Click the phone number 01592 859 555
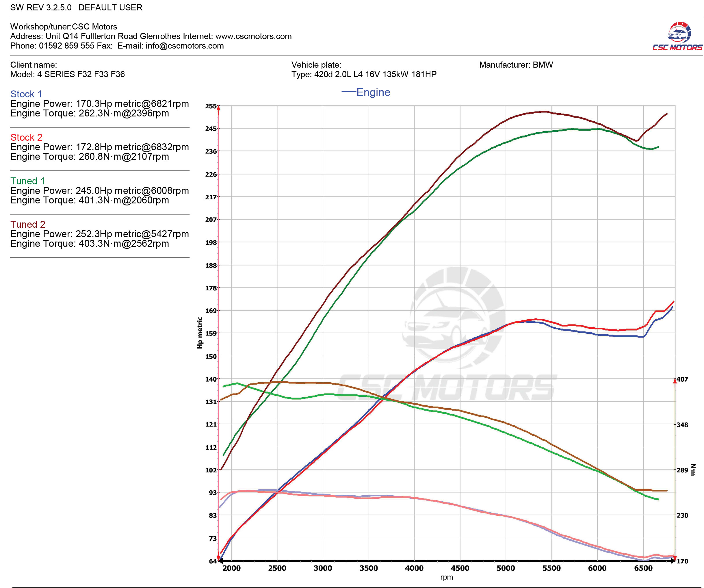704x588 pixels. click(66, 46)
